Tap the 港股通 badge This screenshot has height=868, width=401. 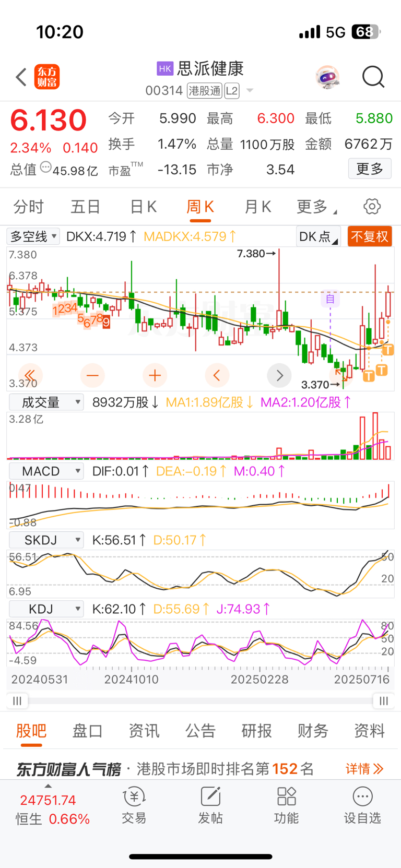pyautogui.click(x=205, y=91)
